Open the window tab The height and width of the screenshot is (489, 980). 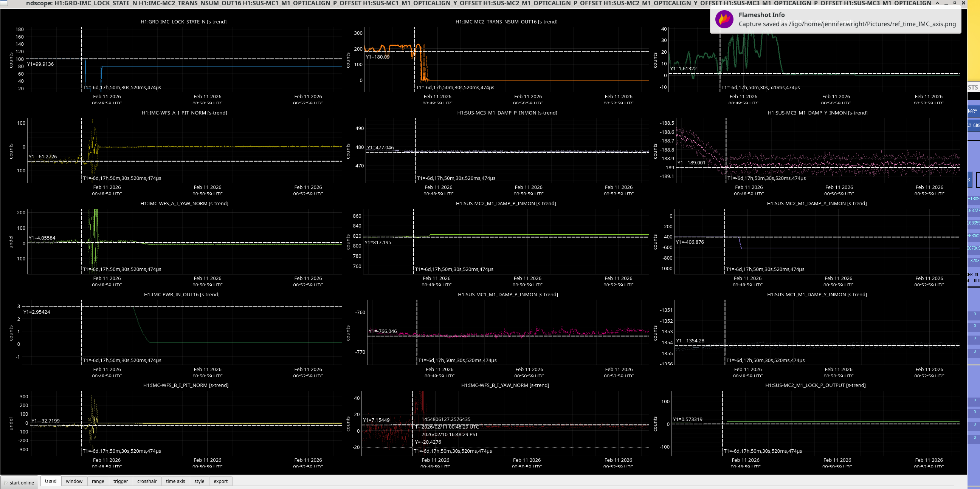tap(74, 481)
